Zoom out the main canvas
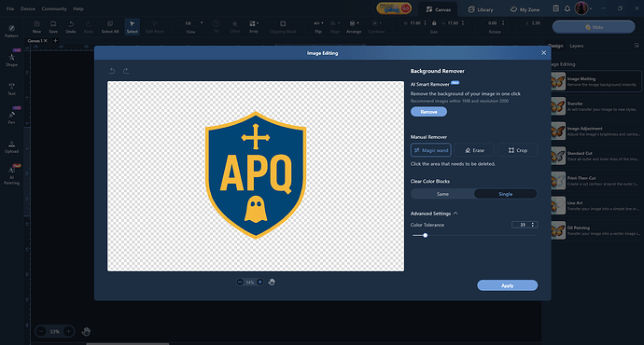 click(x=41, y=331)
